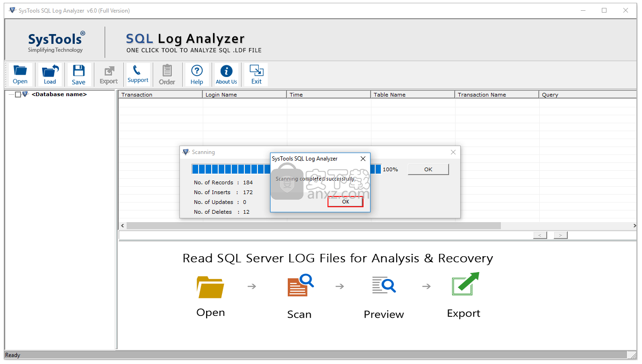642x364 pixels.
Task: Close the SysTools SQL Log Analyzer message
Action: click(363, 159)
